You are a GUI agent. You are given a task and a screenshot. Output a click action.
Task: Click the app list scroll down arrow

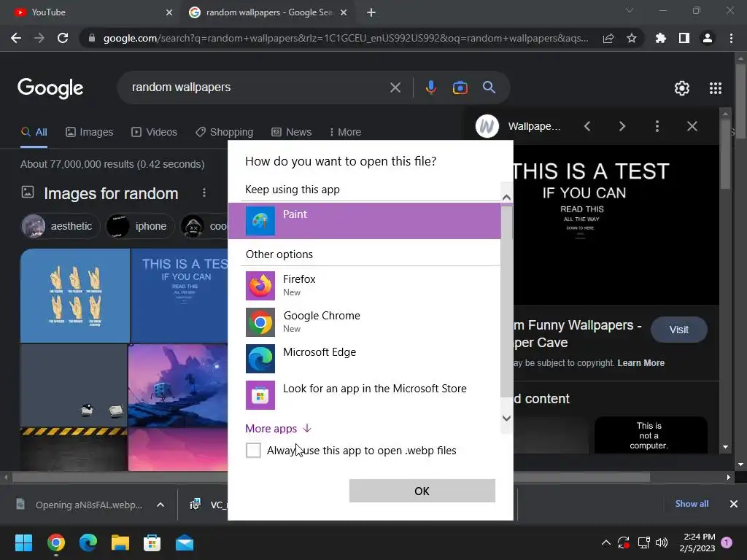point(506,418)
